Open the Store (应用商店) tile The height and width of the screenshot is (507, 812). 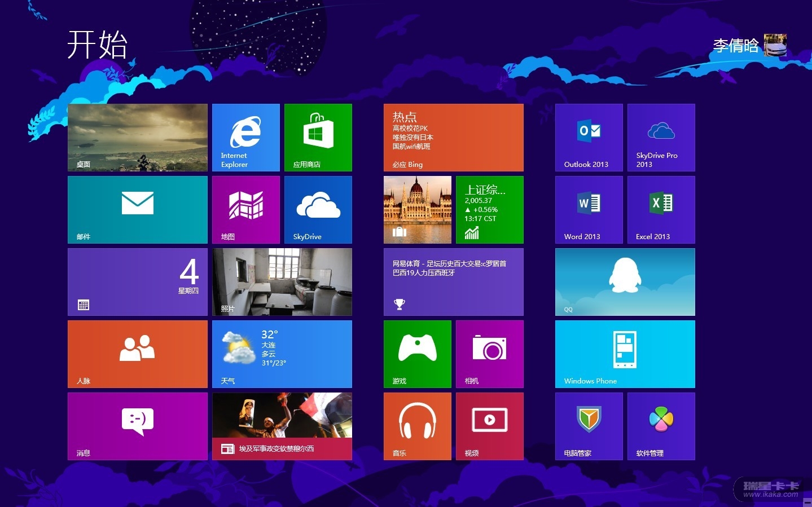(x=318, y=138)
